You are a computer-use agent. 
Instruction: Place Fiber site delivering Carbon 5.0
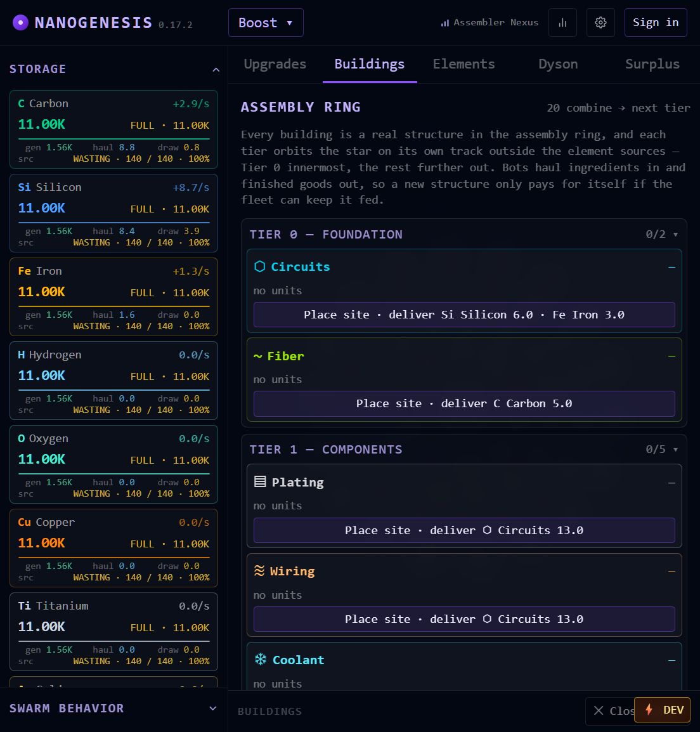tap(464, 403)
